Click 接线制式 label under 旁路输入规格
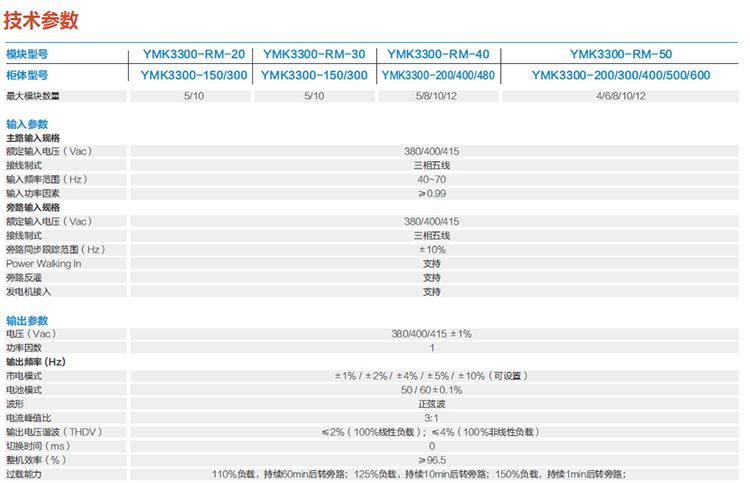Image resolution: width=750 pixels, height=483 pixels. tap(23, 236)
